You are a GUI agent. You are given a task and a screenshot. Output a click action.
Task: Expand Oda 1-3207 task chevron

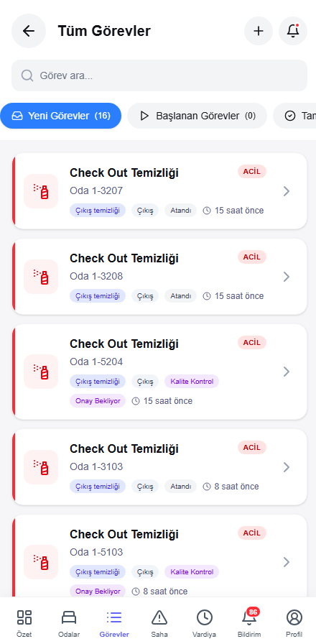[287, 191]
